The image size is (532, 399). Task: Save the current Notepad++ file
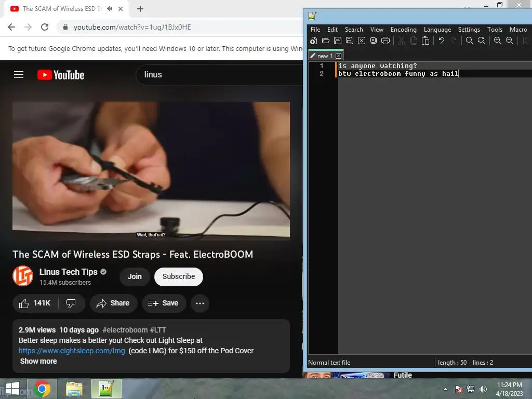point(338,41)
